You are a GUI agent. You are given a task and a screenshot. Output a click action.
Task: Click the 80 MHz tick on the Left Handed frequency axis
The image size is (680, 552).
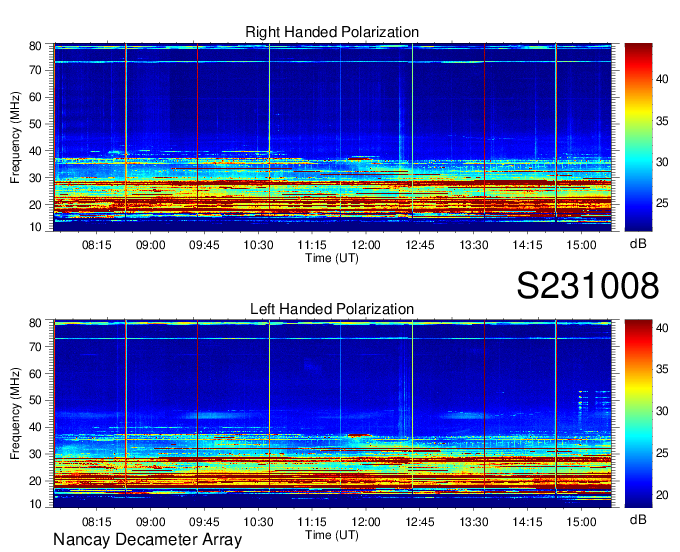35,323
